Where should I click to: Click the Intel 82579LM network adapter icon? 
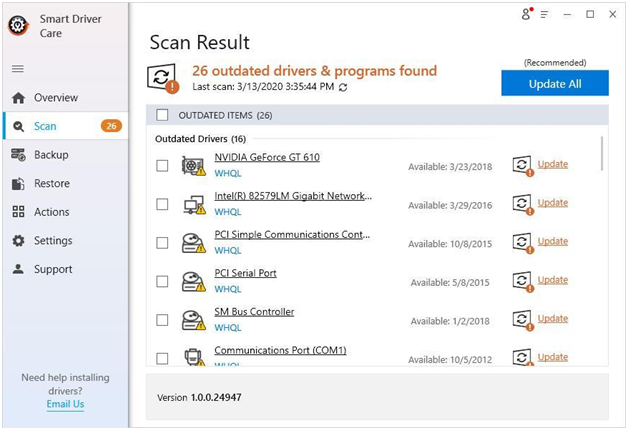pos(193,204)
